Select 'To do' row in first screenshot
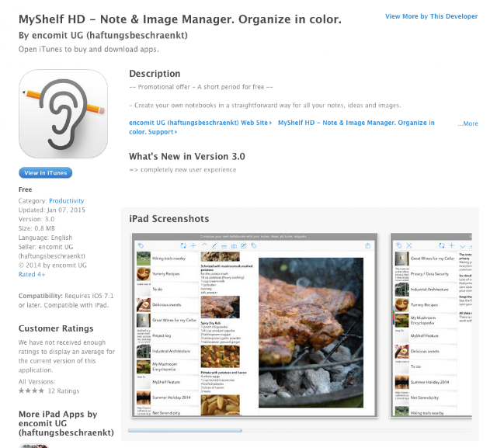The image size is (497, 448). tap(167, 290)
